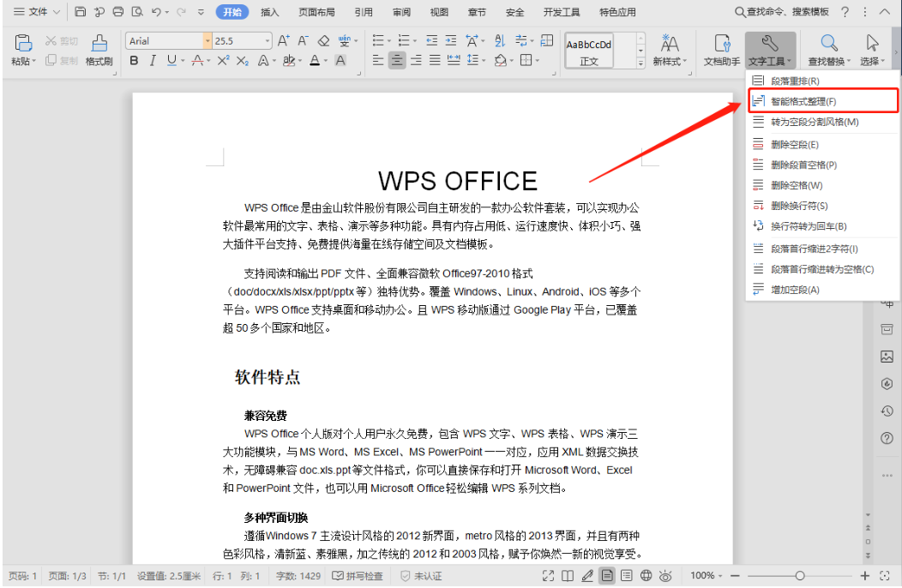Click the 查找命令 search box
The height and width of the screenshot is (588, 902).
pyautogui.click(x=781, y=12)
